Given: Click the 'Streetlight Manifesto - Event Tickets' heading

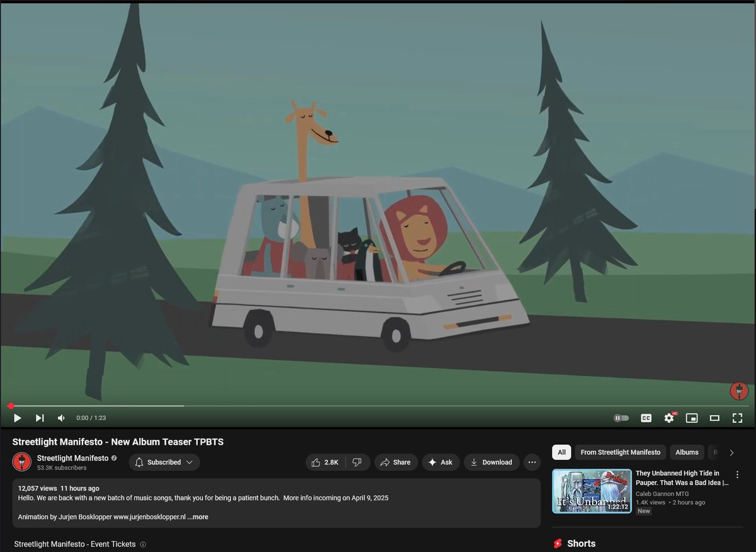Looking at the screenshot, I should (x=75, y=544).
